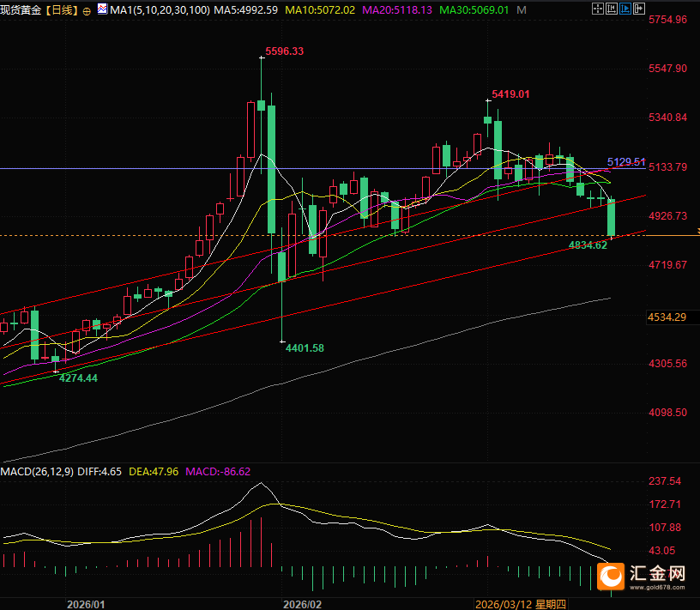Click the 4098.50 price axis label
The width and height of the screenshot is (700, 610).
pyautogui.click(x=667, y=413)
